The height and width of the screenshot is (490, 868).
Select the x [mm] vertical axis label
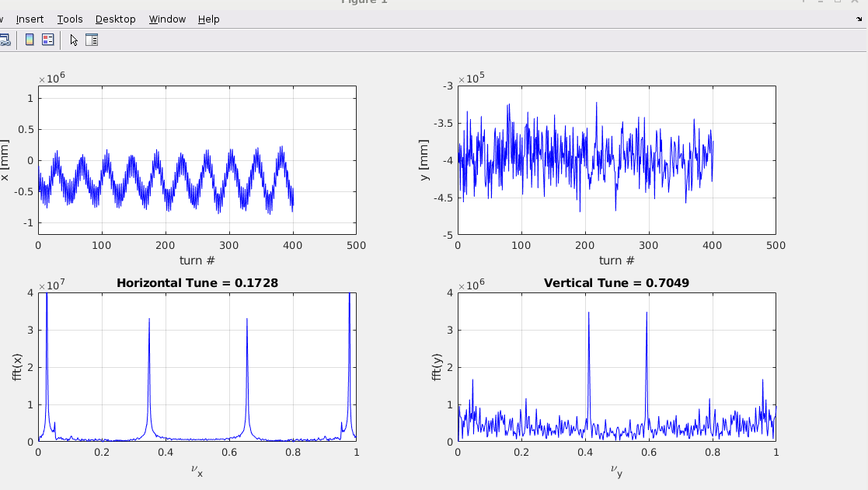[5, 160]
